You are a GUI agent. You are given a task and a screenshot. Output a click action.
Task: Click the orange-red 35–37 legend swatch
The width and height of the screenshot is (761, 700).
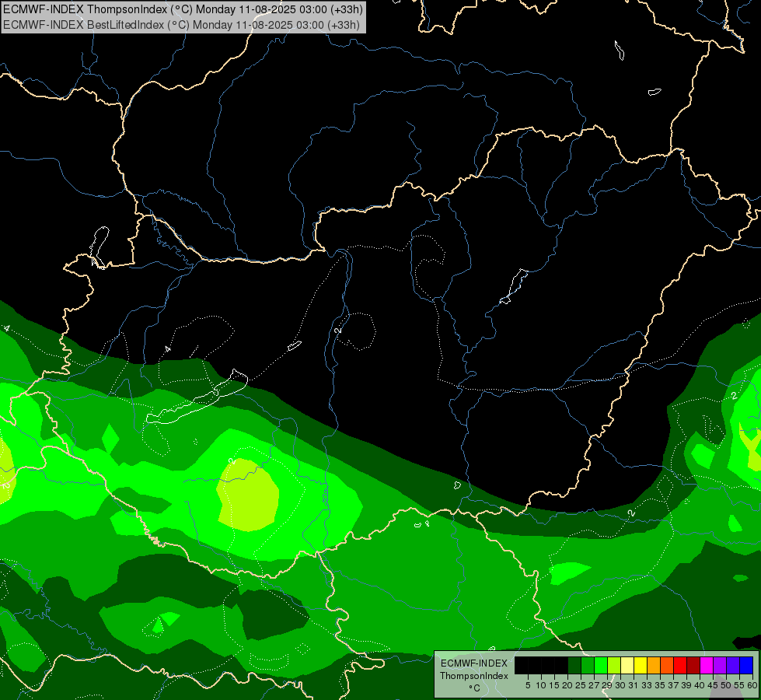coord(667,665)
